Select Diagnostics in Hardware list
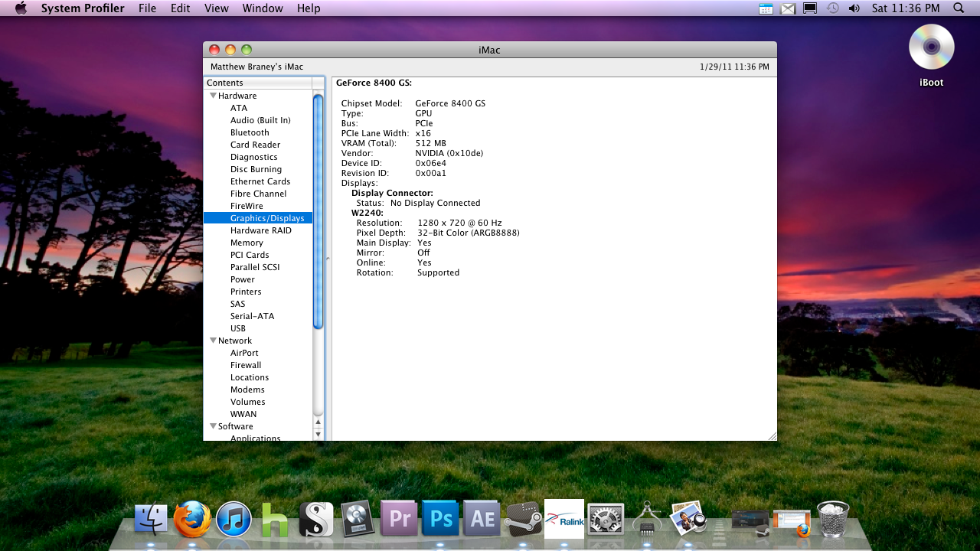This screenshot has width=980, height=551. (x=254, y=157)
